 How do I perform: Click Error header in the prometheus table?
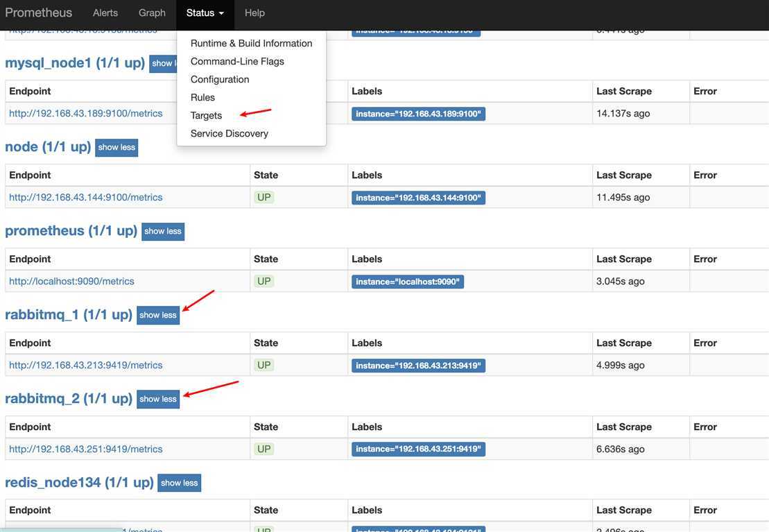coord(705,259)
